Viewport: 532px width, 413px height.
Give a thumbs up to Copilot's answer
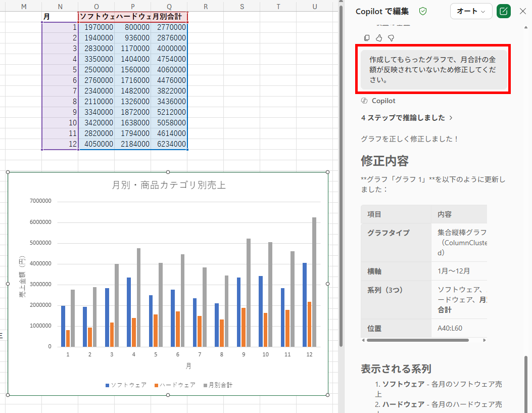coord(379,38)
